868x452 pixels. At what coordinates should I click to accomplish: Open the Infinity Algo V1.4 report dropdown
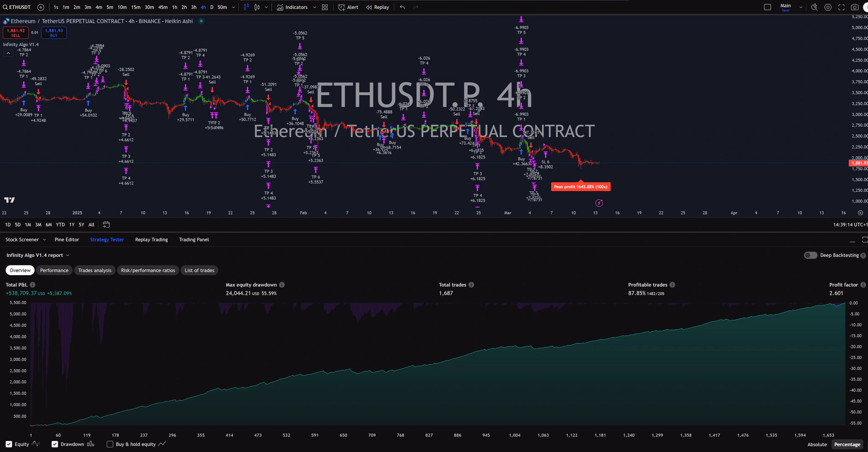coord(69,255)
